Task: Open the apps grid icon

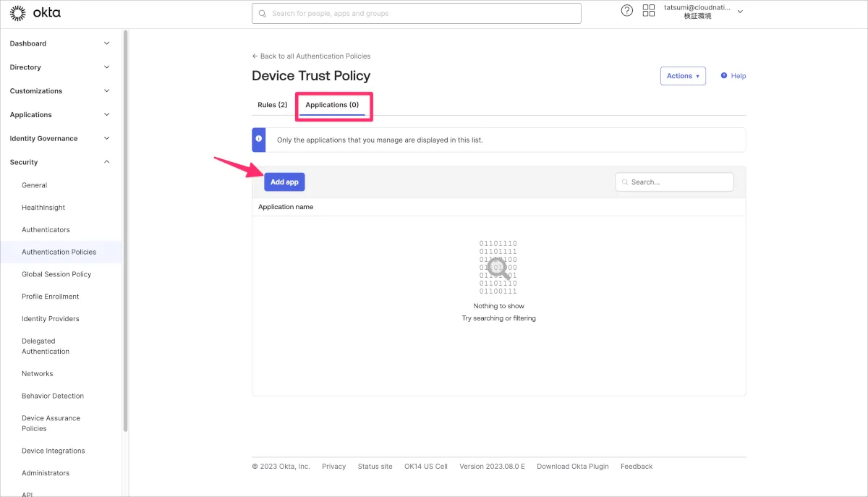Action: [648, 10]
